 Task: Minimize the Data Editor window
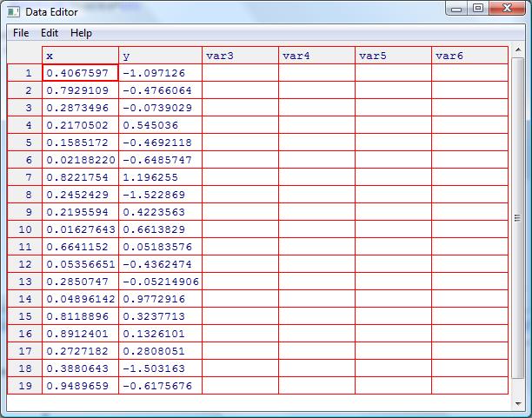click(456, 8)
